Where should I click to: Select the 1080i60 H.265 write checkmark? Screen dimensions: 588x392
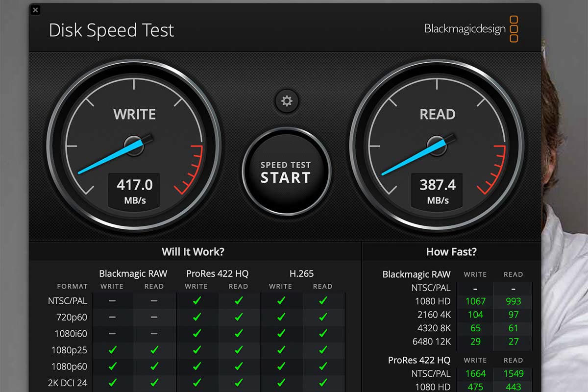[281, 334]
